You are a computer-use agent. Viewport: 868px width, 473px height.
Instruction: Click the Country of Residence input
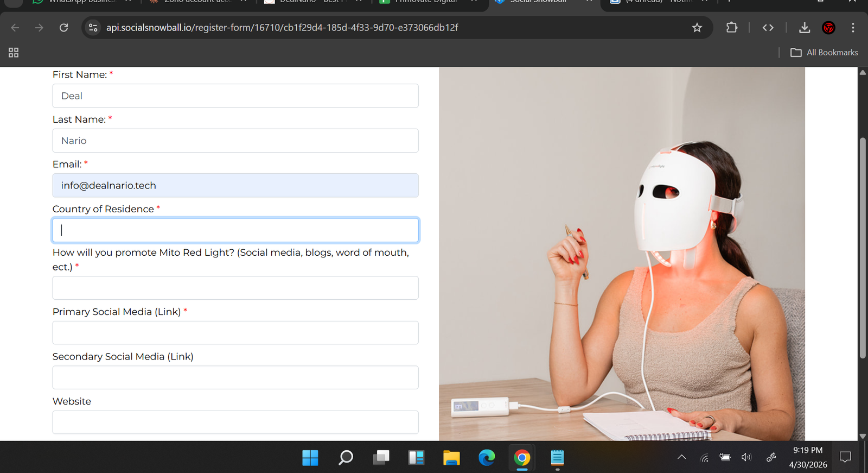[235, 230]
